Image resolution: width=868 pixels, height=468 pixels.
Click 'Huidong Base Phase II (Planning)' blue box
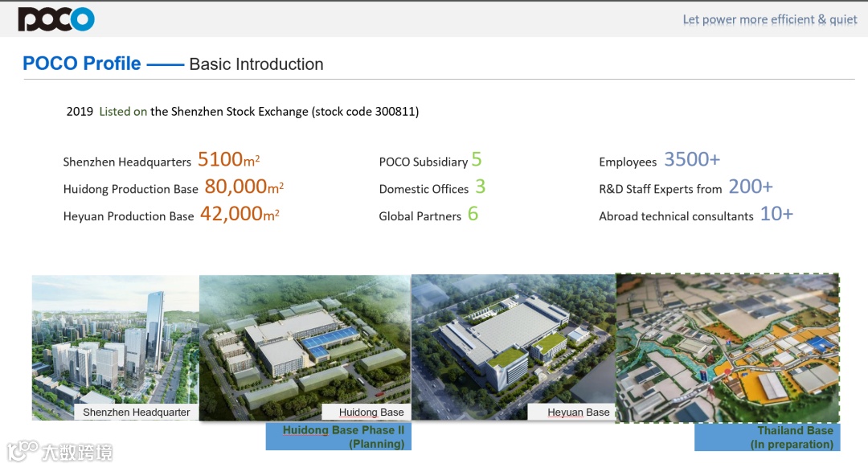pyautogui.click(x=338, y=437)
